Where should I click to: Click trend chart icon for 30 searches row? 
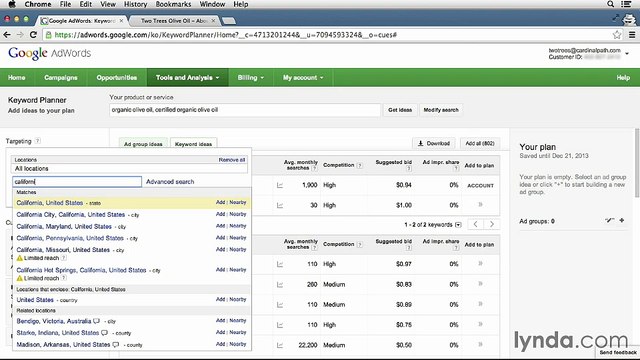280,205
